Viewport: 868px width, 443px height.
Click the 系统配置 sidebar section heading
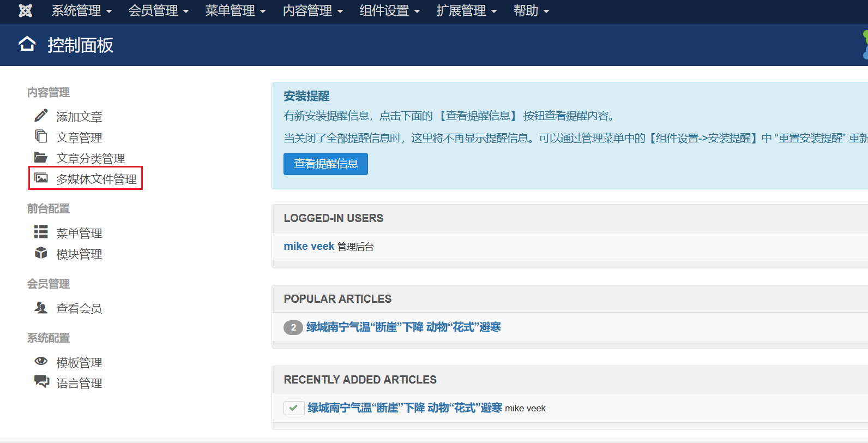pyautogui.click(x=49, y=338)
